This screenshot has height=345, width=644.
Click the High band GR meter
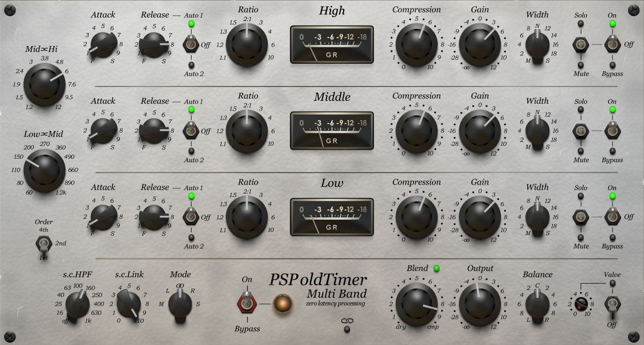pos(332,44)
